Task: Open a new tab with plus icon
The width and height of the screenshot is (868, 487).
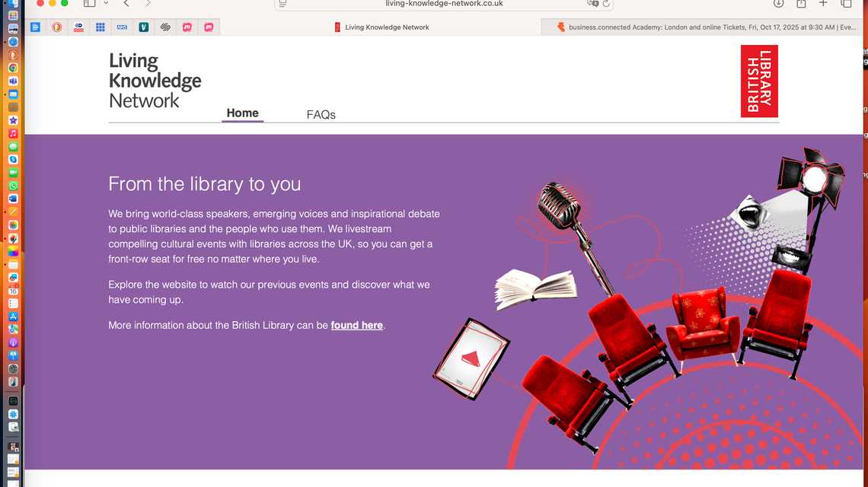Action: click(x=823, y=4)
